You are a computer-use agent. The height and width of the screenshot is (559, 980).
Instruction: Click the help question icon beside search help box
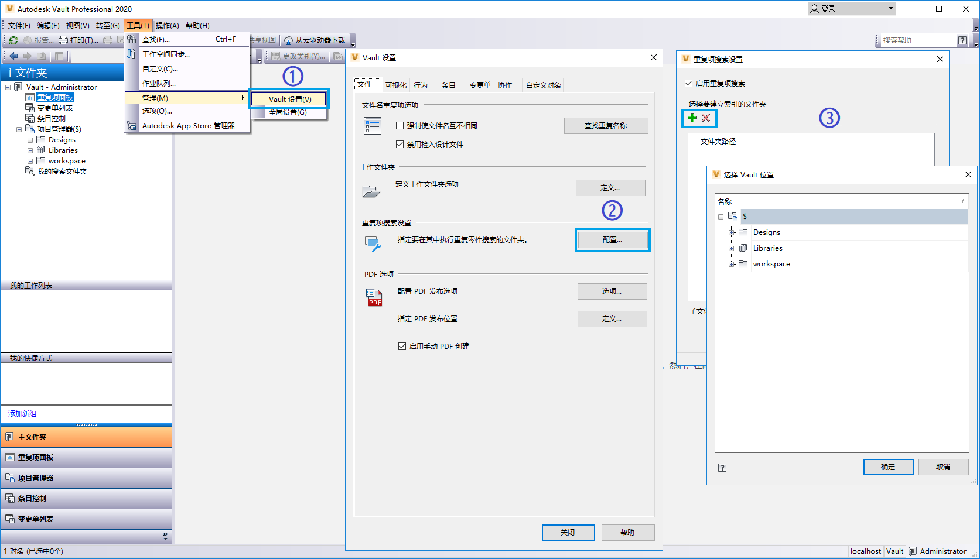point(962,40)
